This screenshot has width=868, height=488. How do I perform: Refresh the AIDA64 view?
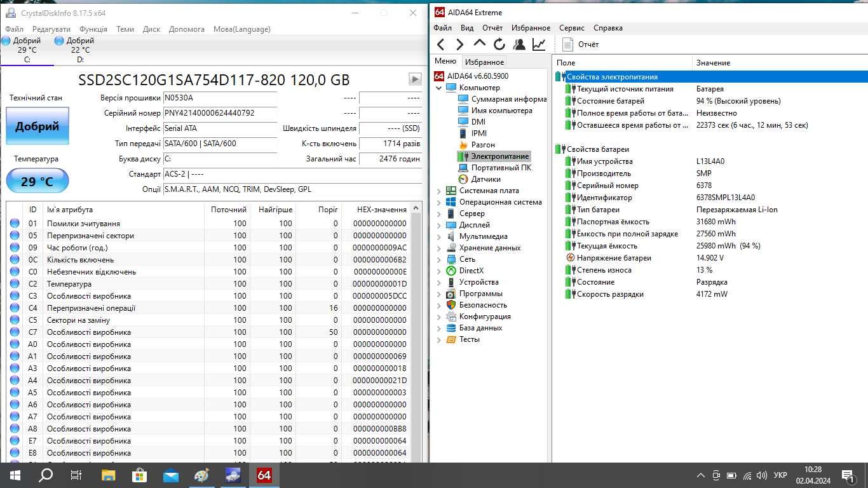499,44
